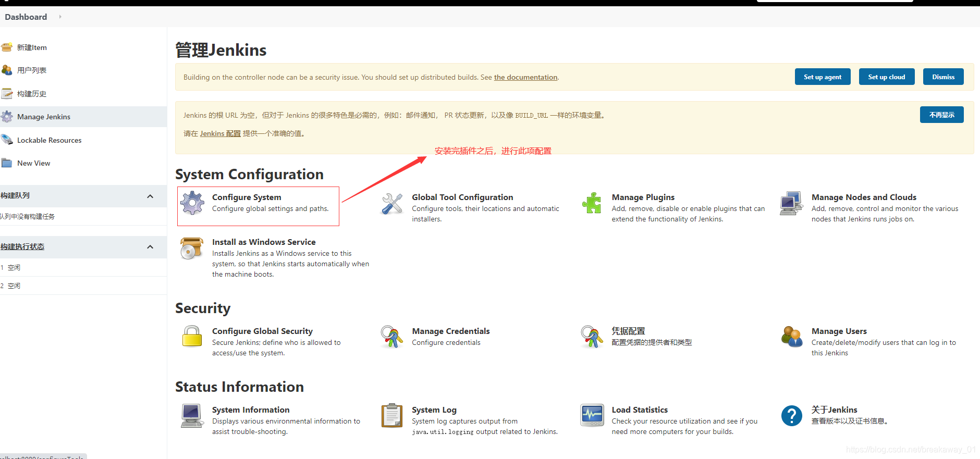
Task: Click the 'Configure global settings and paths.' description
Action: [x=271, y=208]
